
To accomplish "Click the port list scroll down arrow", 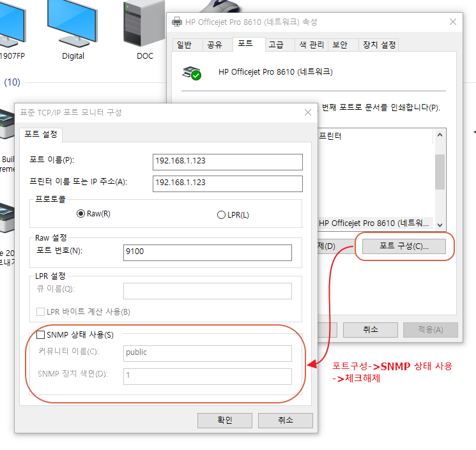I will click(x=440, y=225).
